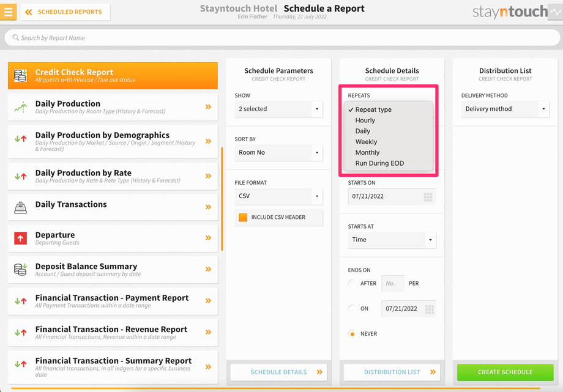Open Departure report chevron
This screenshot has width=563, height=392.
point(208,238)
